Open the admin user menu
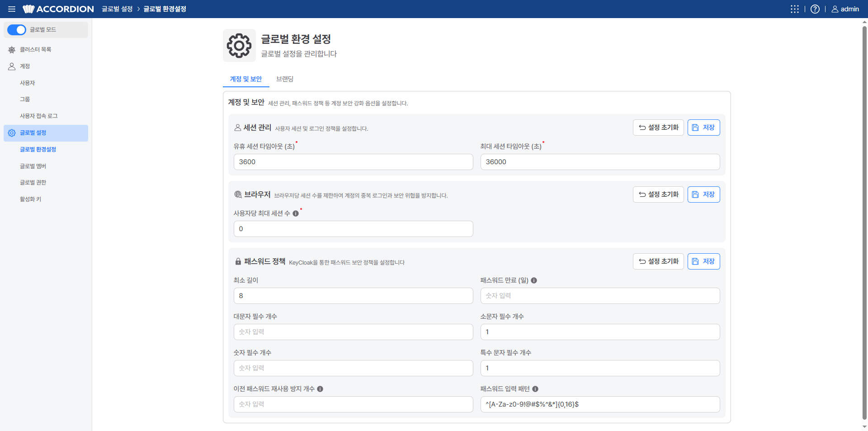 tap(845, 9)
